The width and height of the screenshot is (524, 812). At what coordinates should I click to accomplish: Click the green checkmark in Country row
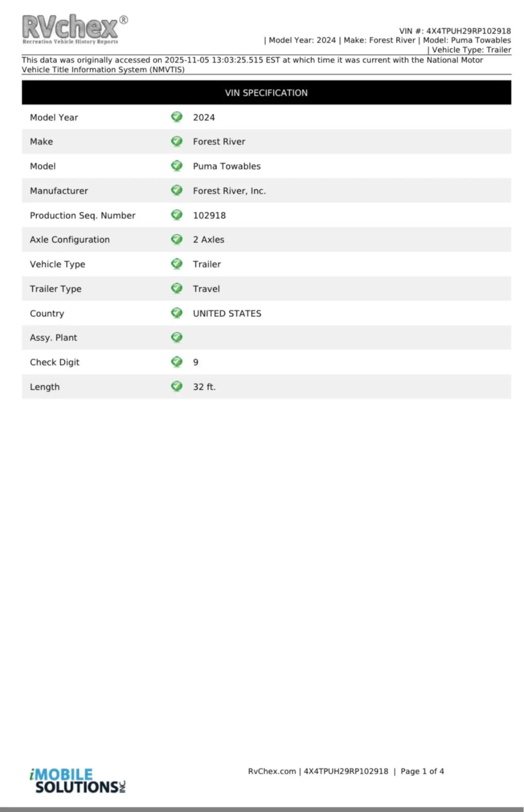(176, 313)
